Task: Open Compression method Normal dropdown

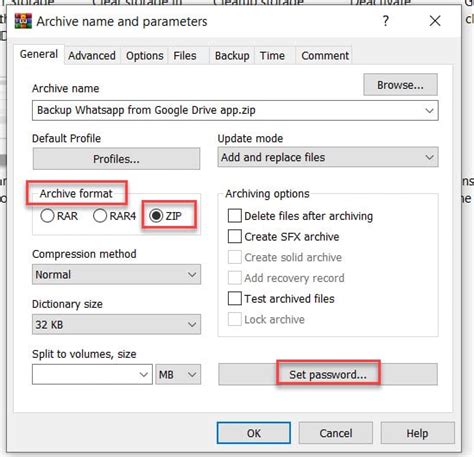Action: point(116,275)
